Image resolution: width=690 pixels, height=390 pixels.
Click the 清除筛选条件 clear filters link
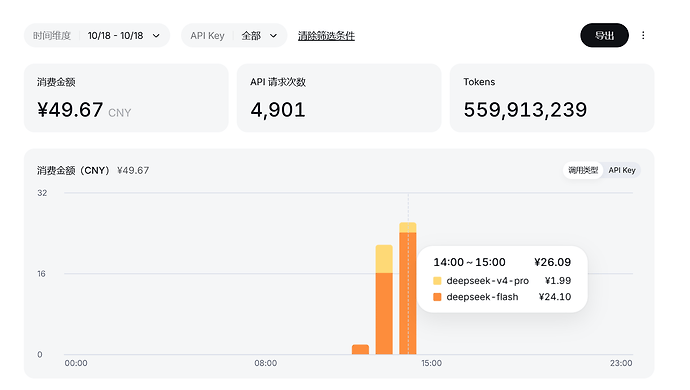pos(326,36)
